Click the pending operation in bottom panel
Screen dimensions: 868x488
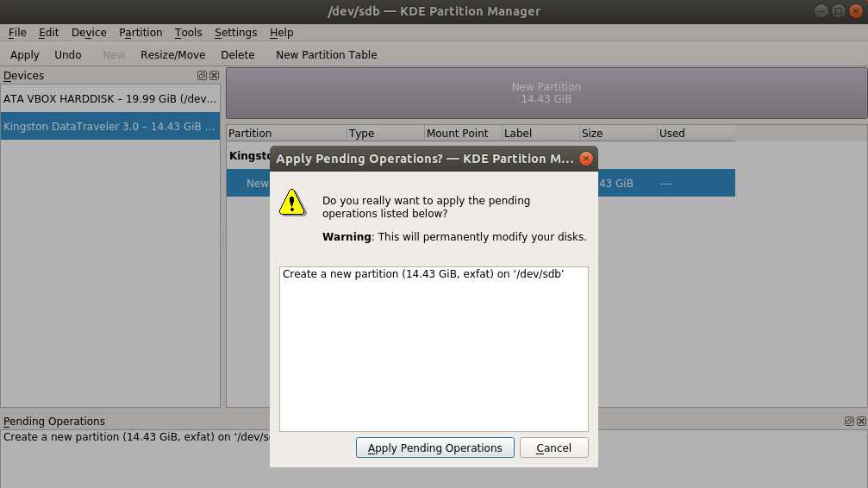(136, 437)
